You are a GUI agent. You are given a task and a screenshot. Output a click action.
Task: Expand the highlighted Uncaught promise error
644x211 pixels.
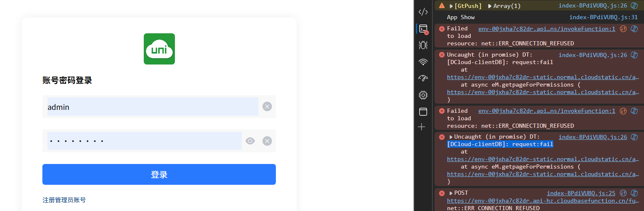tap(451, 137)
